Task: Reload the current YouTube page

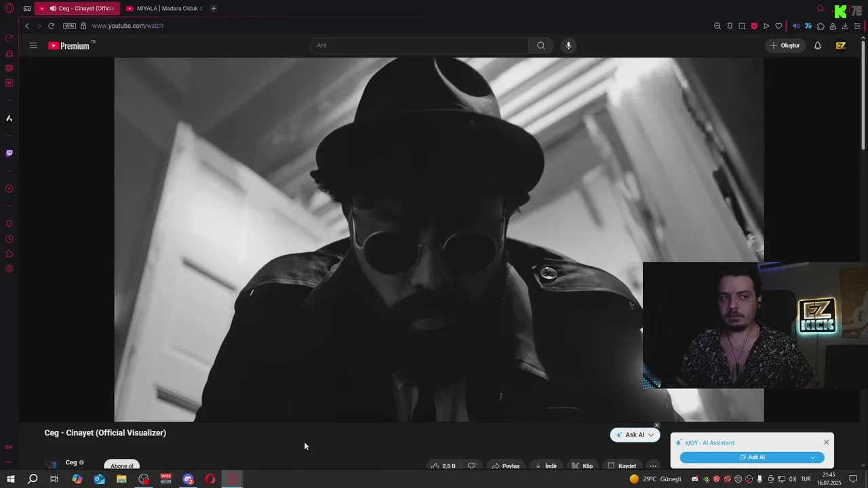Action: pyautogui.click(x=51, y=26)
